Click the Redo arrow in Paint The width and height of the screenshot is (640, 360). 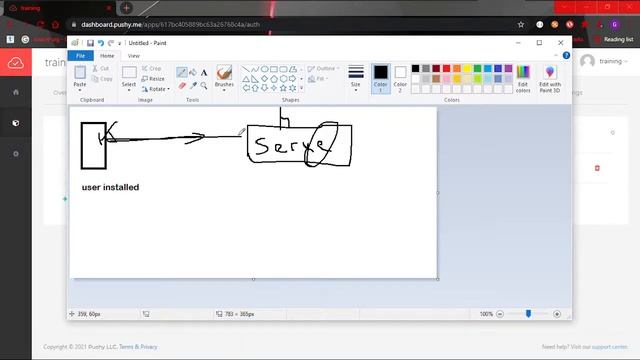pos(111,43)
